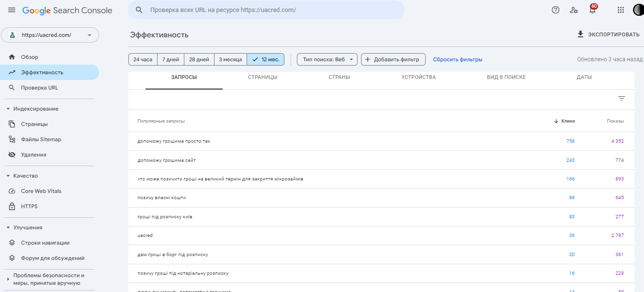Viewport: 644px width, 292px height.
Task: Open the Удаления page in the sidebar
Action: (x=50, y=155)
